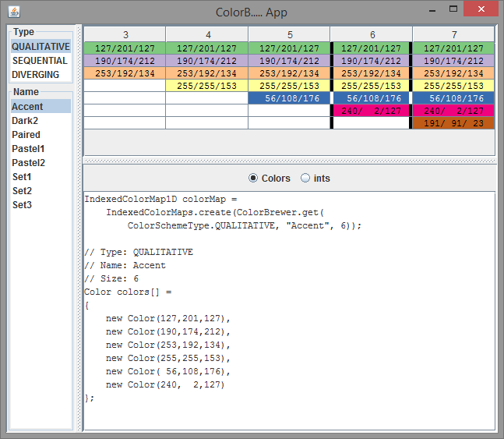504x439 pixels.
Task: Select green 127/201/127 cell in column 3
Action: (x=125, y=48)
